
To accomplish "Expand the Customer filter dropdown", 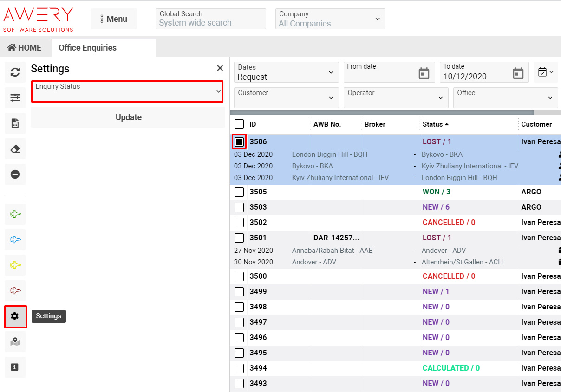I will (286, 97).
